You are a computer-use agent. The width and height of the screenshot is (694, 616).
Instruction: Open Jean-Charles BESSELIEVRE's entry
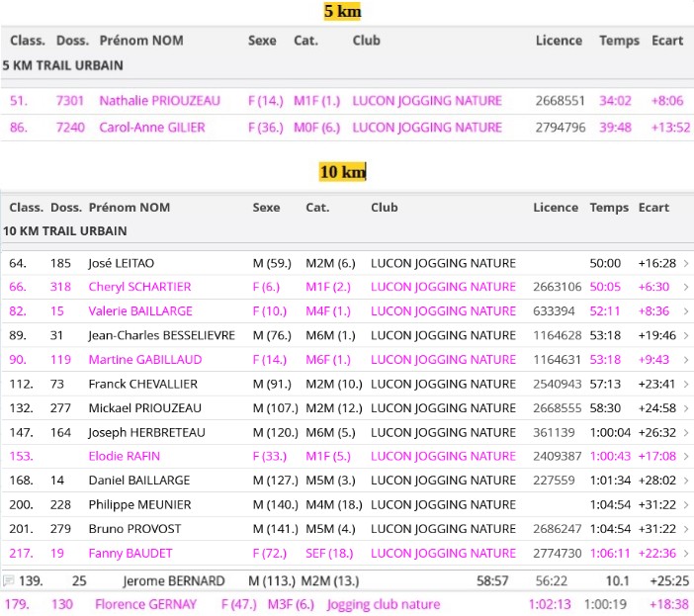(x=162, y=335)
